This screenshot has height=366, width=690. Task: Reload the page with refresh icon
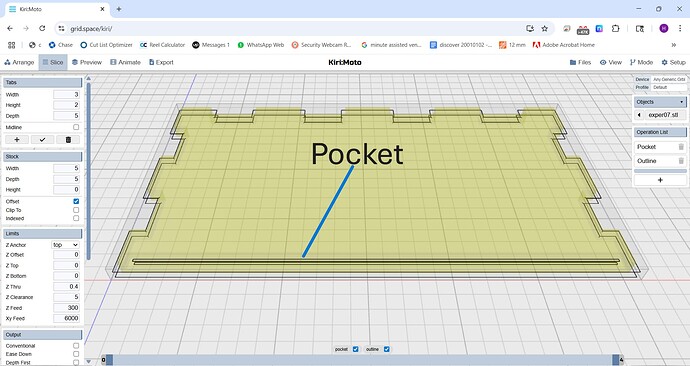(x=42, y=29)
